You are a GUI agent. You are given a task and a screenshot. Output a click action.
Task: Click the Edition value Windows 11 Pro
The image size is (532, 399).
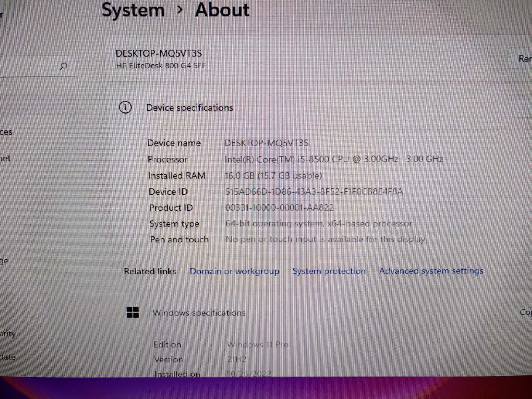coord(258,345)
